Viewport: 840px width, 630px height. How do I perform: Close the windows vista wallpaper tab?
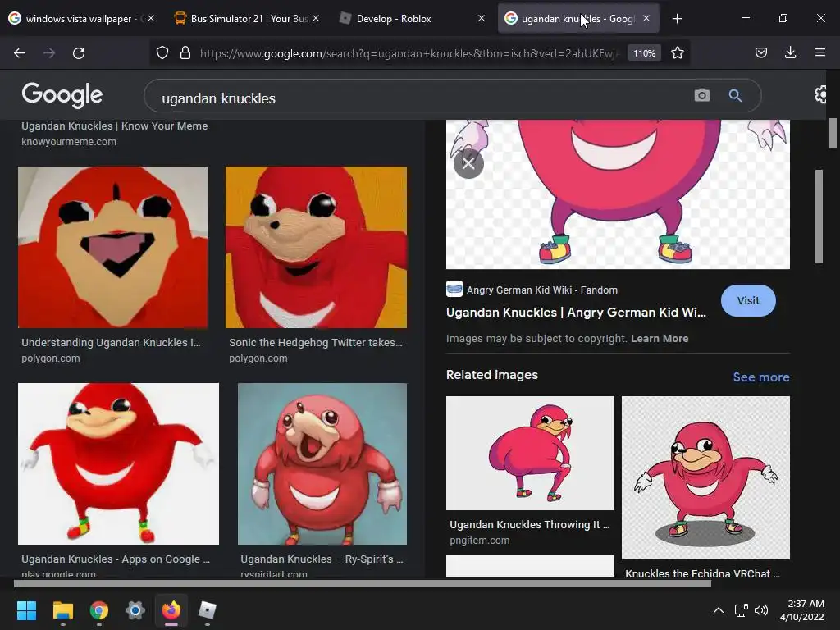pyautogui.click(x=151, y=18)
